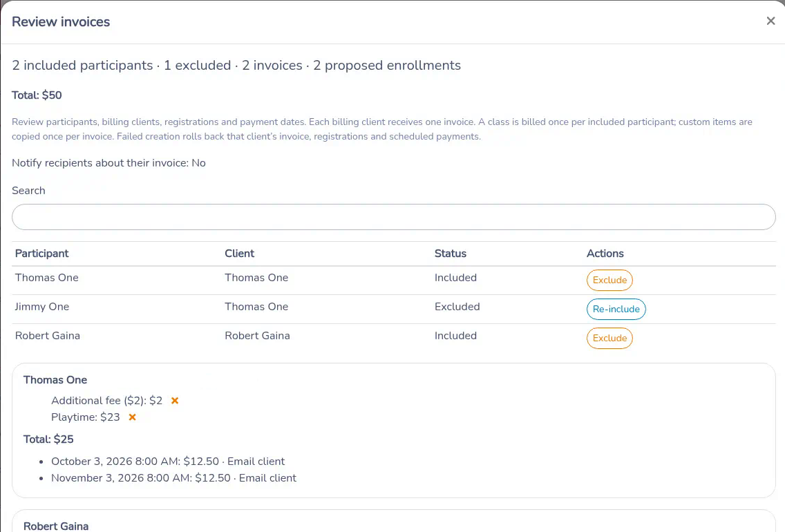The height and width of the screenshot is (532, 785).
Task: Re-include participant Jimmy One
Action: pos(616,310)
